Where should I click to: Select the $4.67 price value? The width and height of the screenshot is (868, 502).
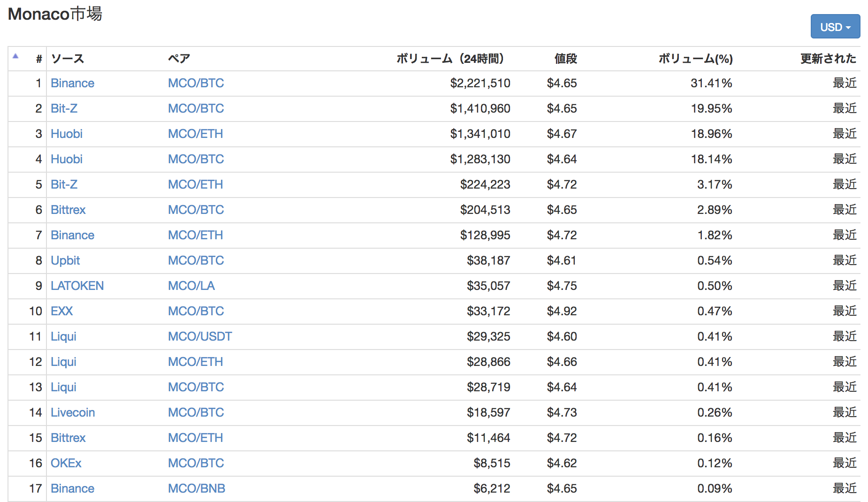(562, 134)
